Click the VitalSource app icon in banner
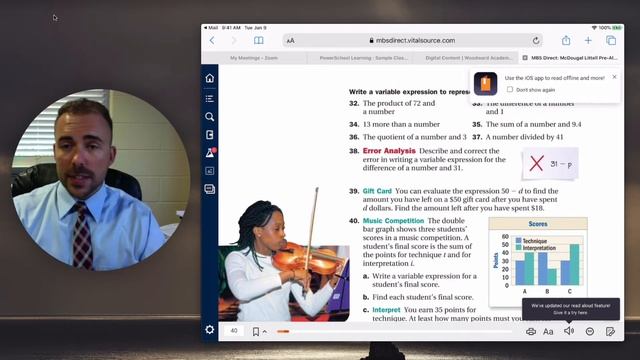Screen dimensions: 640x360 (485, 84)
